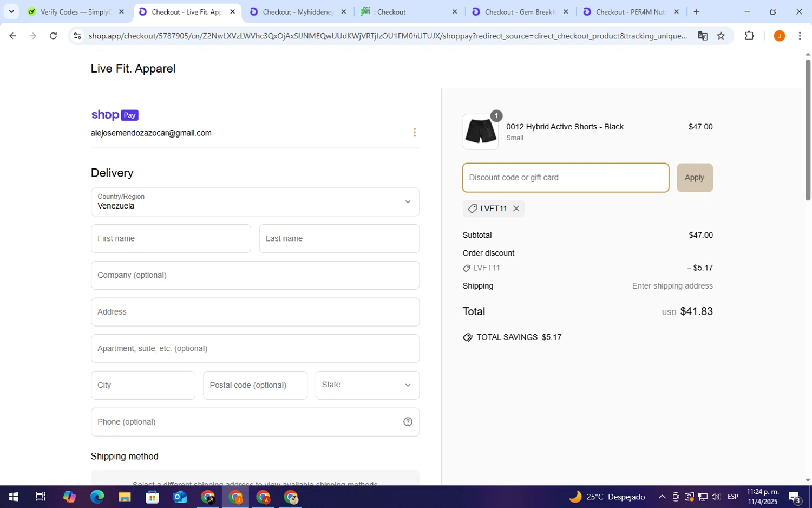Switch to Checkout - Gem Breakfast tab
This screenshot has width=812, height=508.
521,11
